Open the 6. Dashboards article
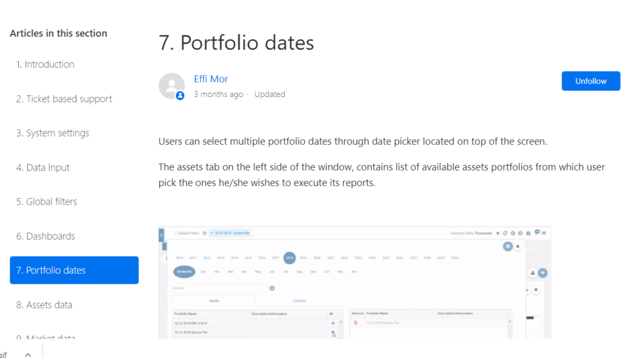Screen dimensions: 644x358 coord(45,236)
